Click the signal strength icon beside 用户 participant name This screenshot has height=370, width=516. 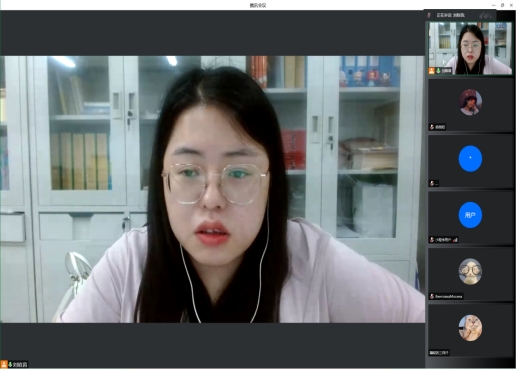tap(455, 240)
